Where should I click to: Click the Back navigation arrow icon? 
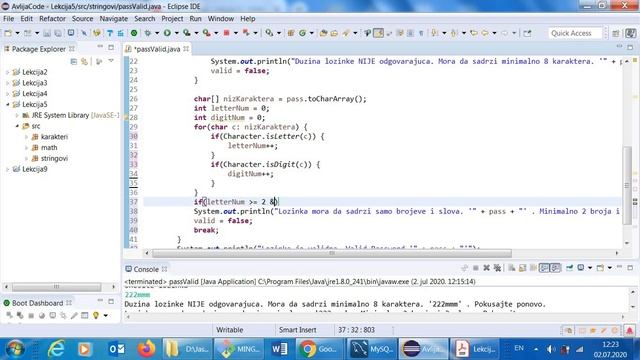[484, 33]
